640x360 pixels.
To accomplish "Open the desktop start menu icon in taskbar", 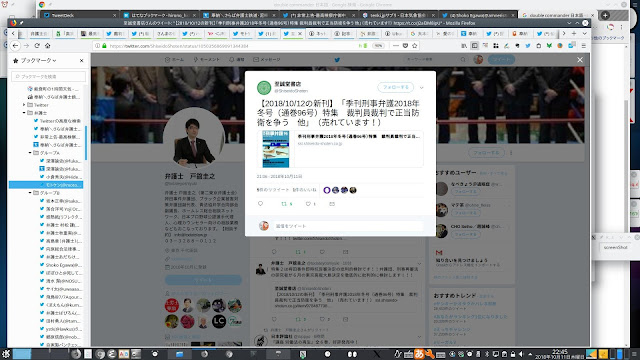I will pyautogui.click(x=6, y=354).
